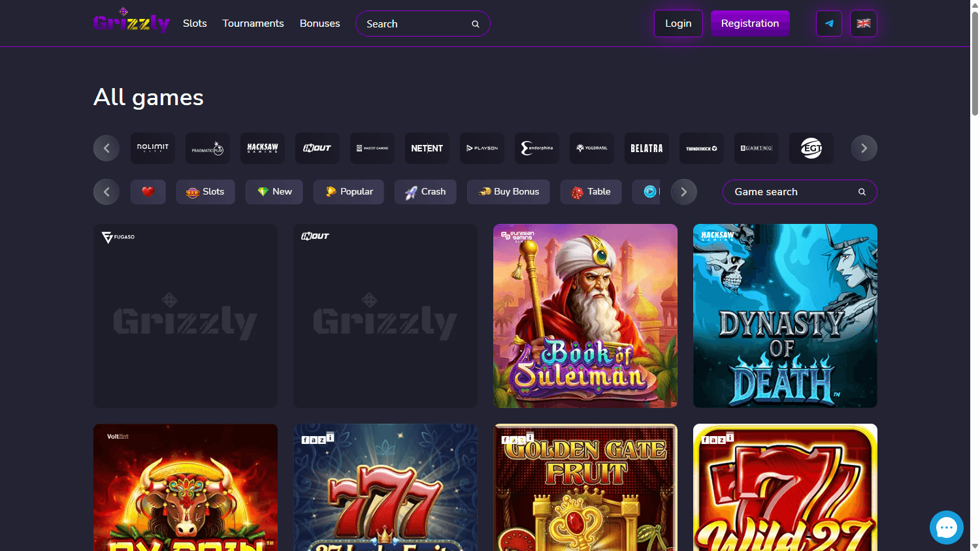980x551 pixels.
Task: Open Wild 27 game card
Action: pos(785,488)
